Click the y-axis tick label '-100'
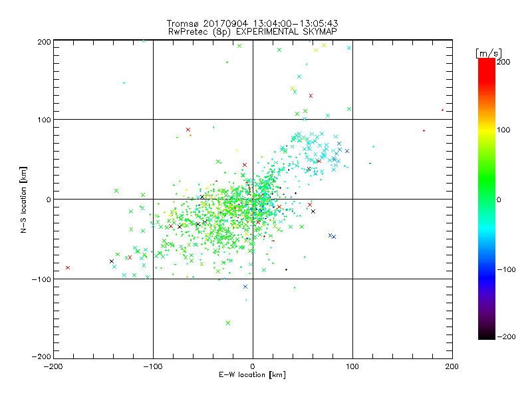Screen dimensions: 532x399 41,279
